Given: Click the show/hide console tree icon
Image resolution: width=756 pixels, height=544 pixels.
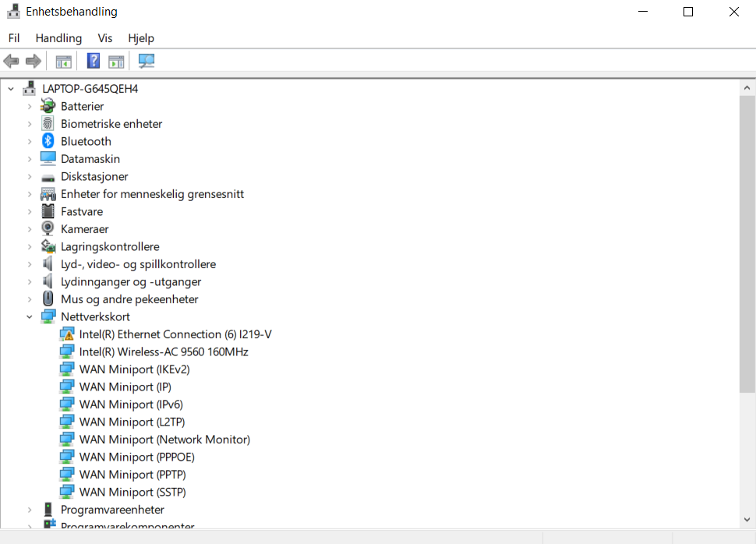Looking at the screenshot, I should [64, 62].
